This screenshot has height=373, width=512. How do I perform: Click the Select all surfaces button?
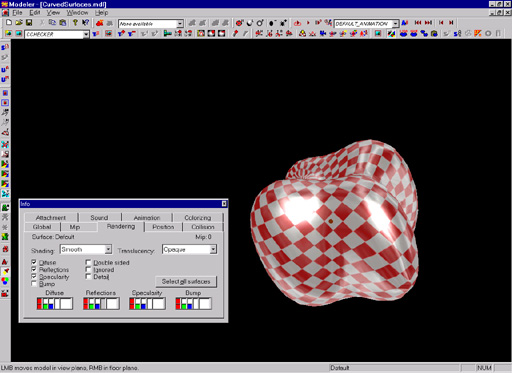pos(186,282)
